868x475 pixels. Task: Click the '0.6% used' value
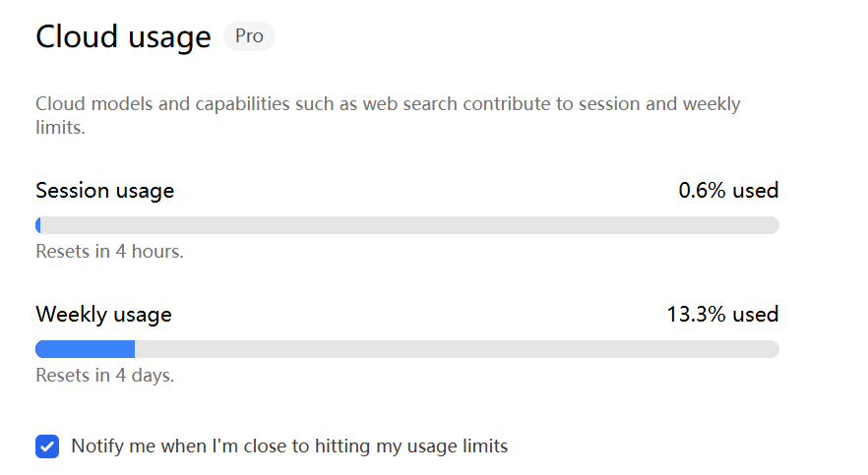[x=728, y=190]
